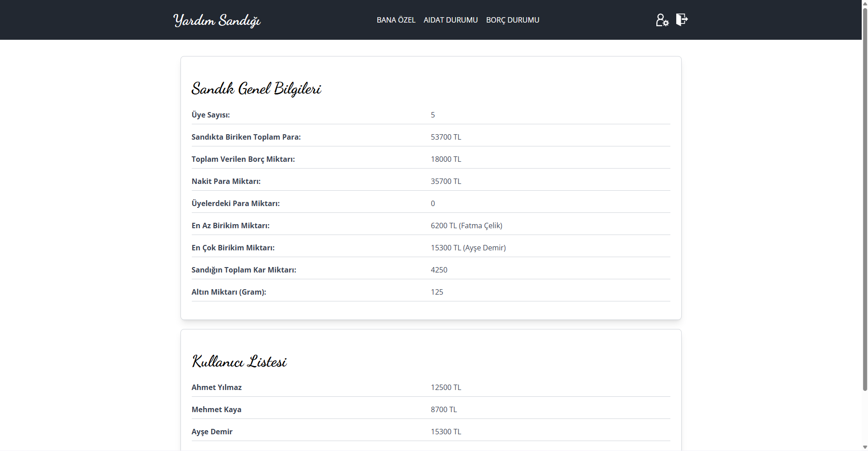Click the vertical page scrollbar thumb
Screen dimensions: 868x451
[864, 194]
